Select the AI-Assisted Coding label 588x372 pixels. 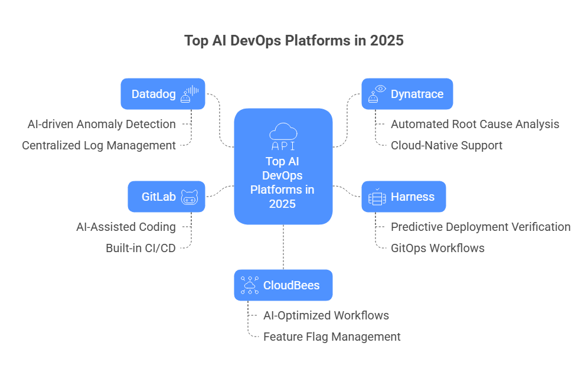coord(126,227)
